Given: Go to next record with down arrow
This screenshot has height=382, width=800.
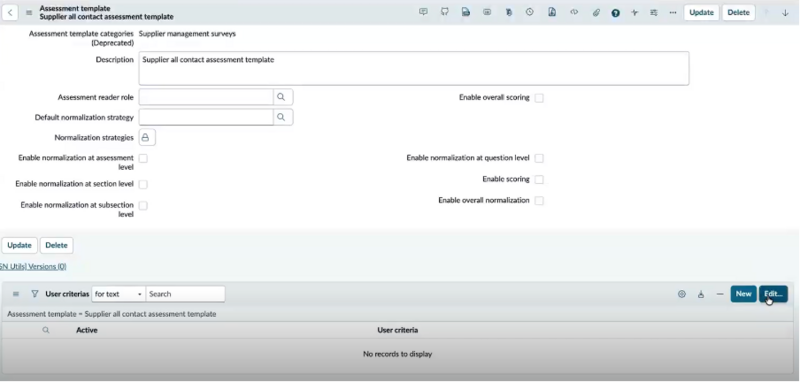Looking at the screenshot, I should pyautogui.click(x=785, y=13).
